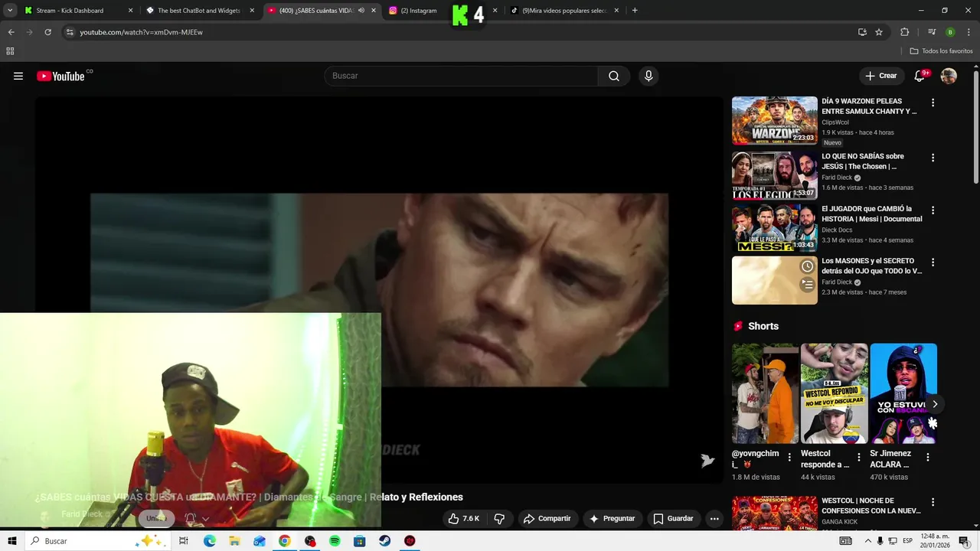Image resolution: width=980 pixels, height=551 pixels.
Task: Click the Crear button
Action: (x=880, y=76)
